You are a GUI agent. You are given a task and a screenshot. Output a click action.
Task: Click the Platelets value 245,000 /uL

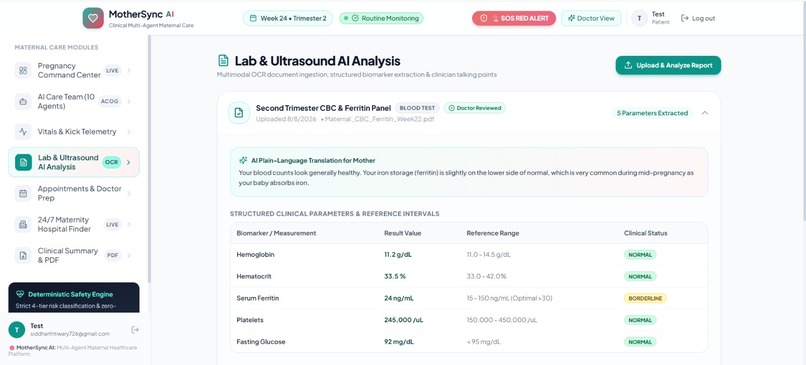[404, 320]
